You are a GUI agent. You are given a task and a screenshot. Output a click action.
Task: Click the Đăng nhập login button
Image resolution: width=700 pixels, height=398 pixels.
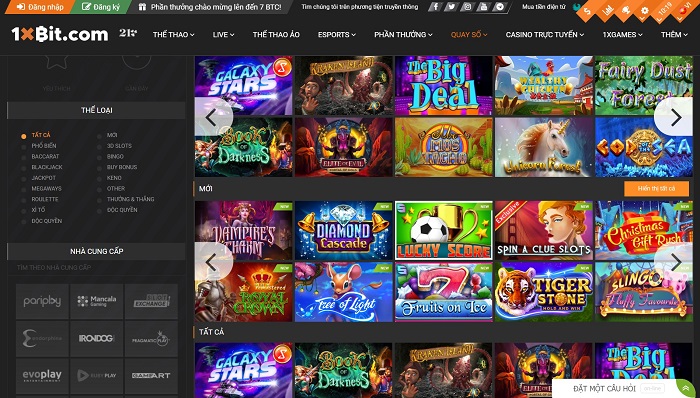tap(39, 7)
